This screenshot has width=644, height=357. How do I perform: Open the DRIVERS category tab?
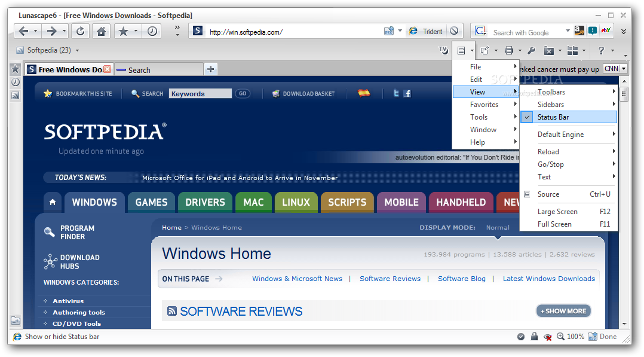(205, 202)
